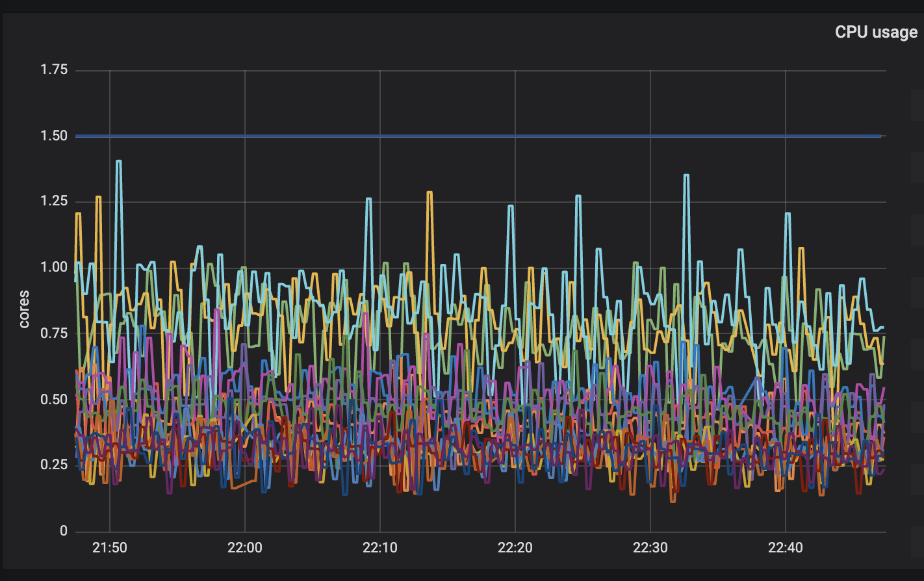This screenshot has height=581, width=924.
Task: Click the 21:50 time axis label
Action: (x=110, y=547)
